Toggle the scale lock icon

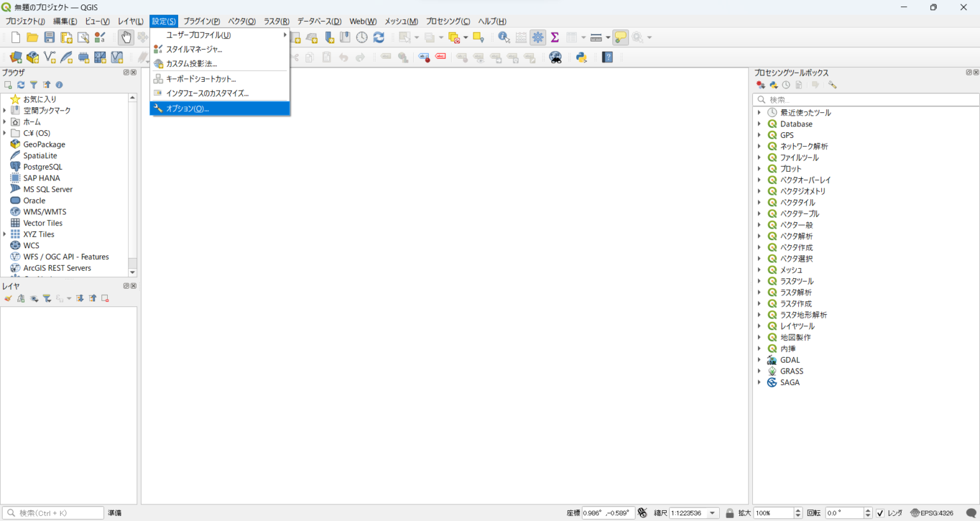tap(730, 513)
